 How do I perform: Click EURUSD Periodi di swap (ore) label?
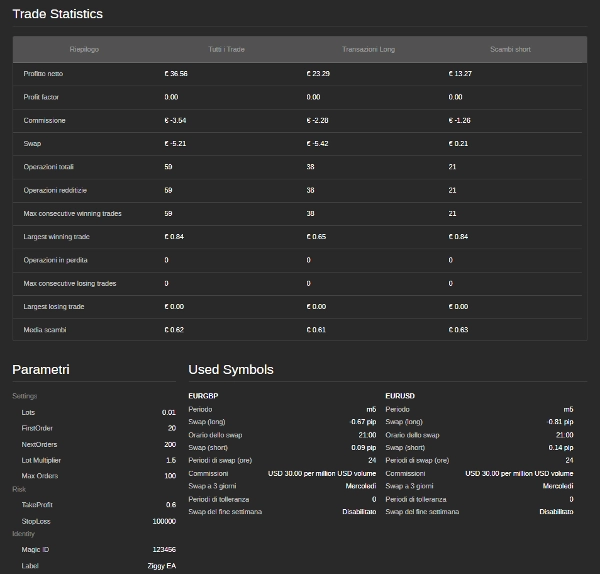pos(417,461)
